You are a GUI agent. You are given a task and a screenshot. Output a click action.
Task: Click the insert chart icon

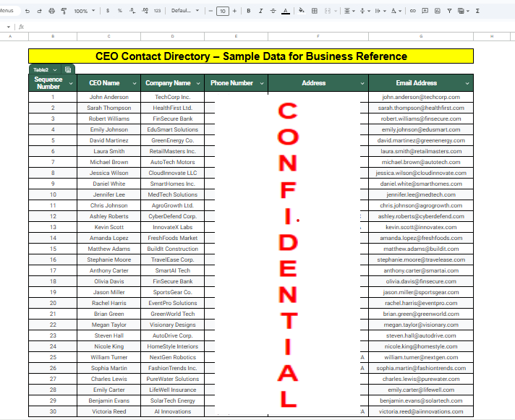(437, 11)
